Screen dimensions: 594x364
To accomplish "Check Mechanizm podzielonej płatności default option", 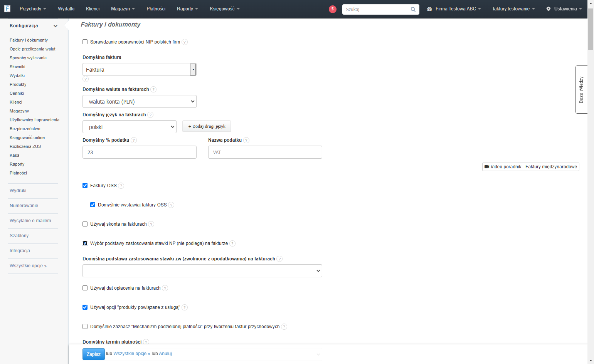I will pyautogui.click(x=85, y=327).
